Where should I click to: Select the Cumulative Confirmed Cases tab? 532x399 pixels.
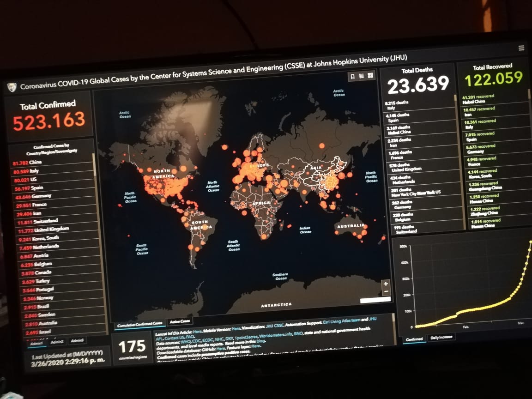tap(139, 324)
